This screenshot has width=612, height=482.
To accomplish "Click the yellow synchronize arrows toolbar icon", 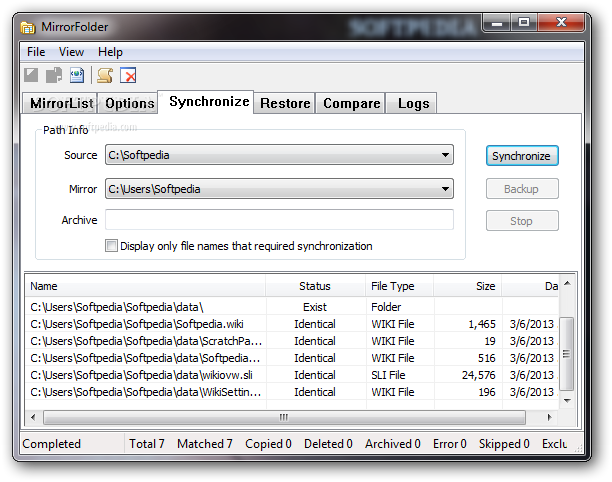I will (105, 75).
